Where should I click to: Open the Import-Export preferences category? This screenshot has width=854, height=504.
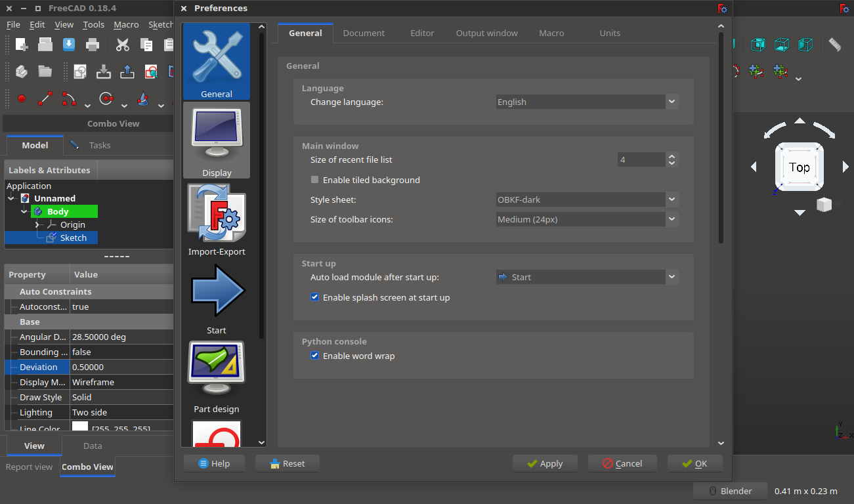tap(217, 219)
